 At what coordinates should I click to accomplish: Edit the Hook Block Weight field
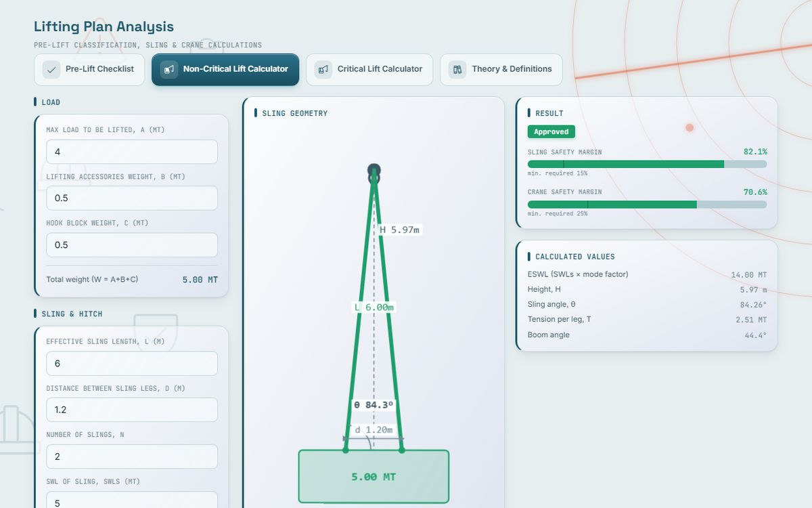click(132, 245)
